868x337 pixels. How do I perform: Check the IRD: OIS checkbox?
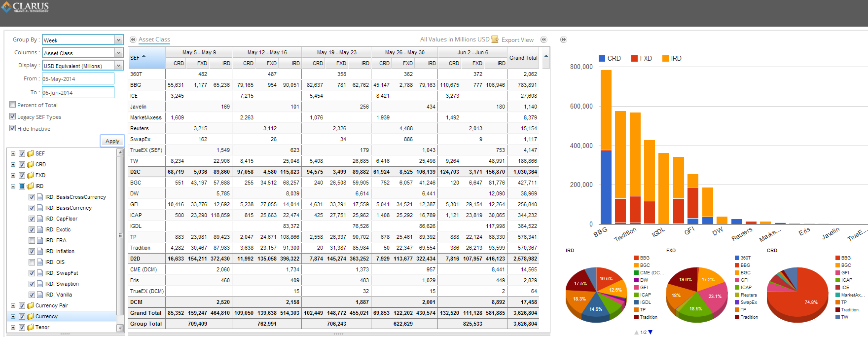32,262
